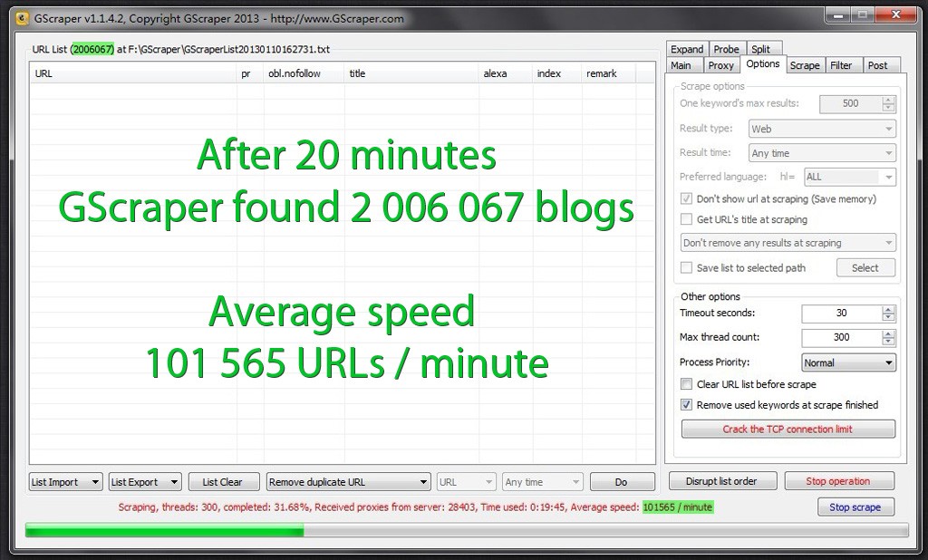Open the List Export dropdown
The height and width of the screenshot is (560, 928).
click(145, 482)
